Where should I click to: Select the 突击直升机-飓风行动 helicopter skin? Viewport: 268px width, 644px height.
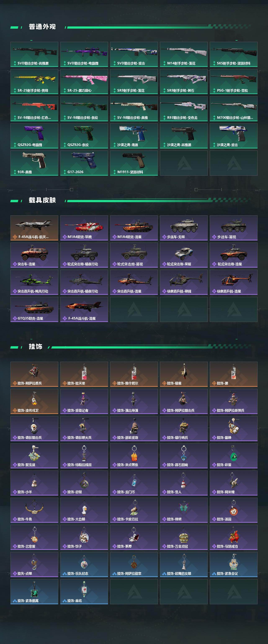tap(34, 282)
